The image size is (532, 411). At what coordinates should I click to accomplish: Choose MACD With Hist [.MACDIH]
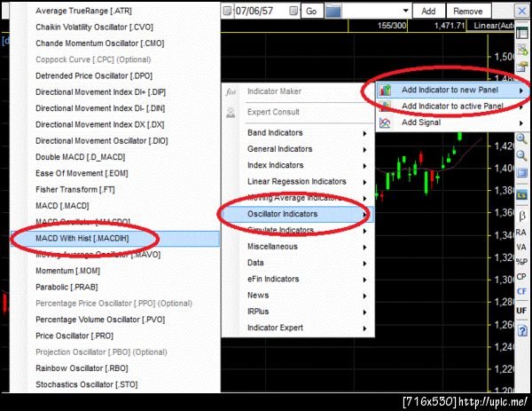coord(115,239)
